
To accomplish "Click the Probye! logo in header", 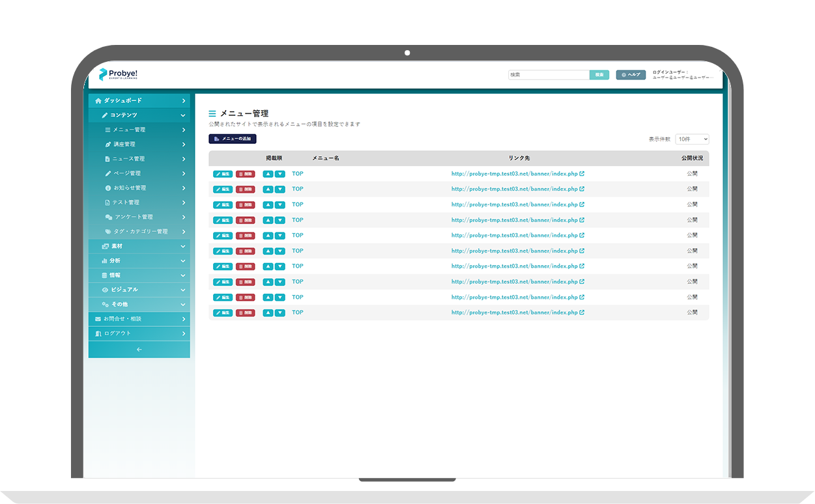I will tap(118, 75).
